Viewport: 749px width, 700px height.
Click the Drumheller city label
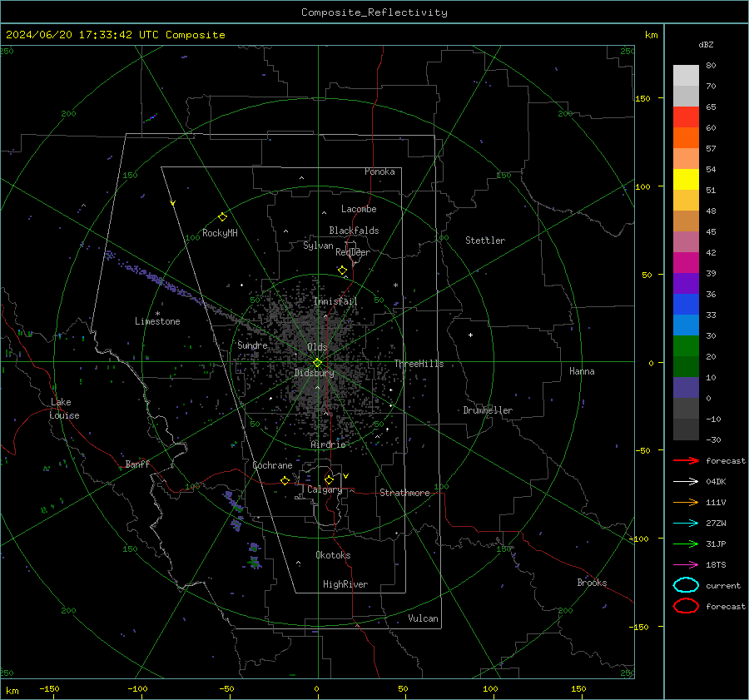coord(488,410)
